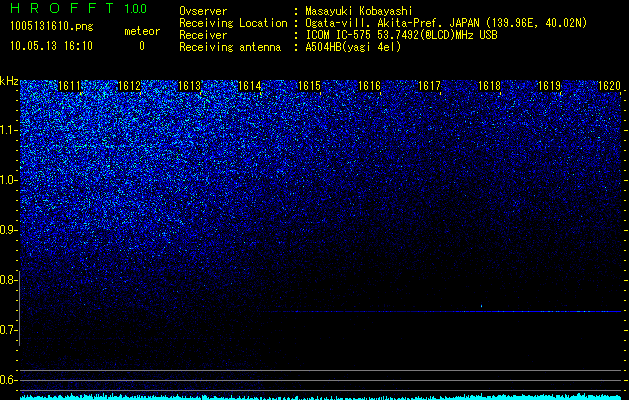Click the 1617 time marker
This screenshot has height=400, width=629.
pyautogui.click(x=429, y=86)
